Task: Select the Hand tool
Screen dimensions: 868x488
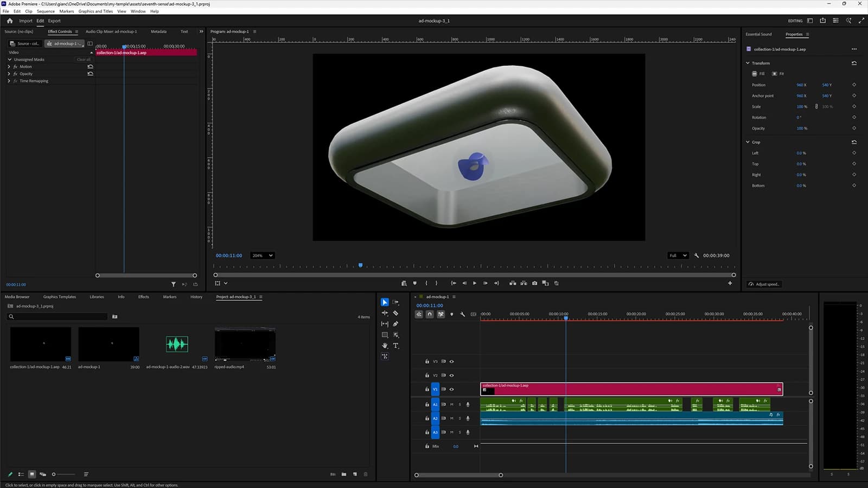Action: tap(385, 345)
